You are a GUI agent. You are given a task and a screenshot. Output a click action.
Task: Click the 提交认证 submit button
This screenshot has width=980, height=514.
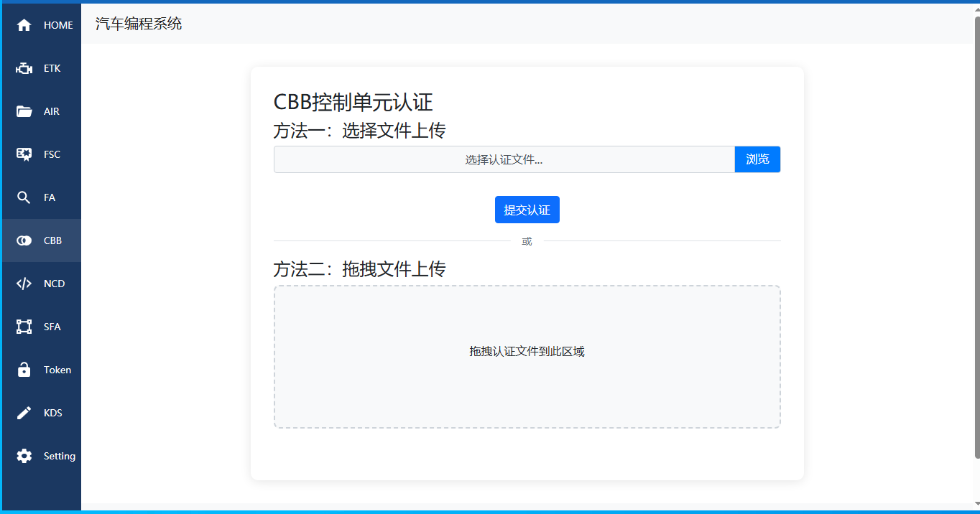point(527,210)
